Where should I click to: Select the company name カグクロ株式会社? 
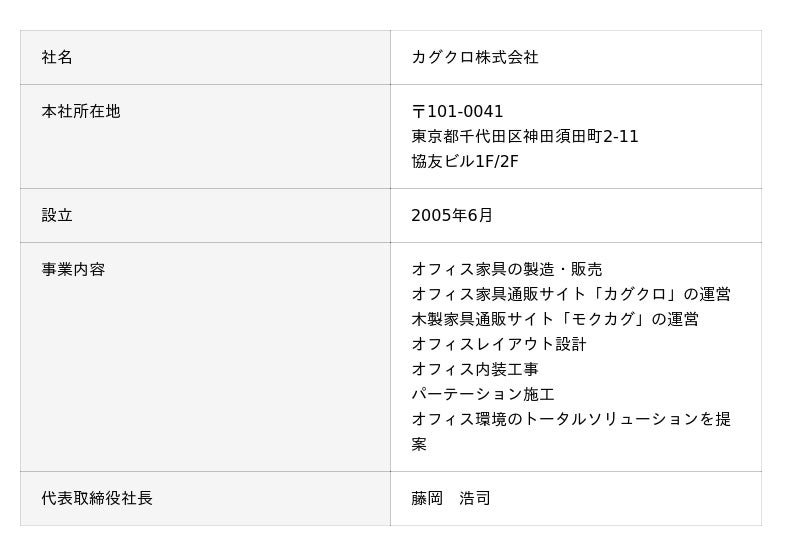pyautogui.click(x=475, y=58)
